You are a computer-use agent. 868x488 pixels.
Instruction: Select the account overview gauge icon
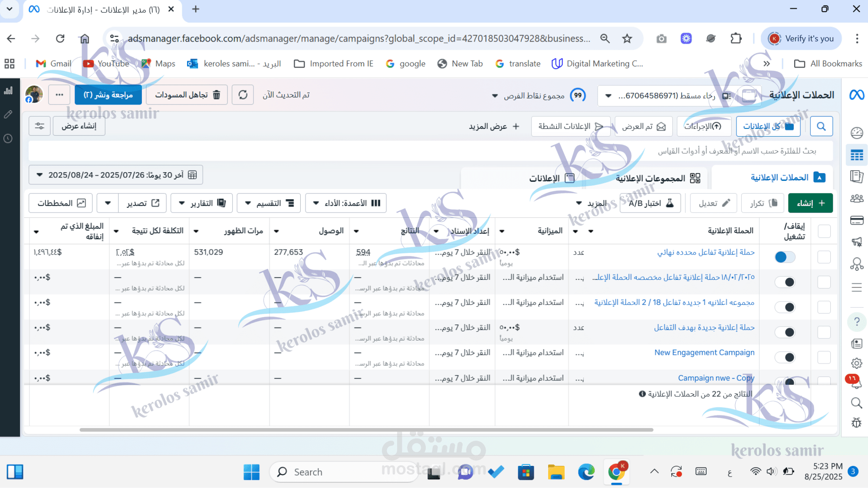coord(857,133)
